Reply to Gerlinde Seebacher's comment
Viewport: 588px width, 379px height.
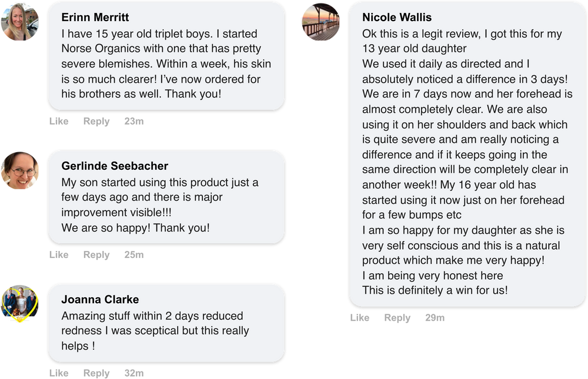96,255
